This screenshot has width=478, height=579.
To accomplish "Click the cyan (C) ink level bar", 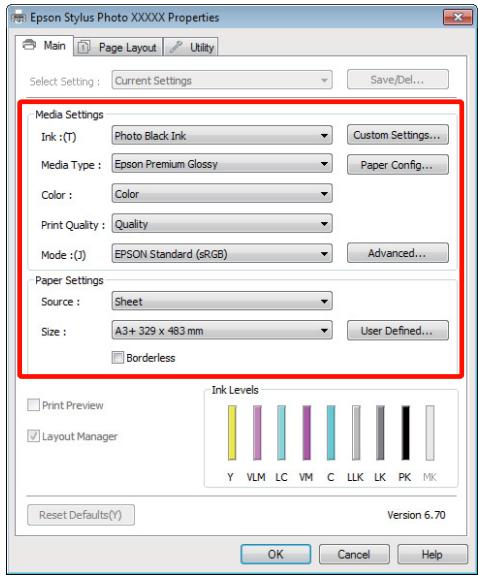I will [331, 433].
